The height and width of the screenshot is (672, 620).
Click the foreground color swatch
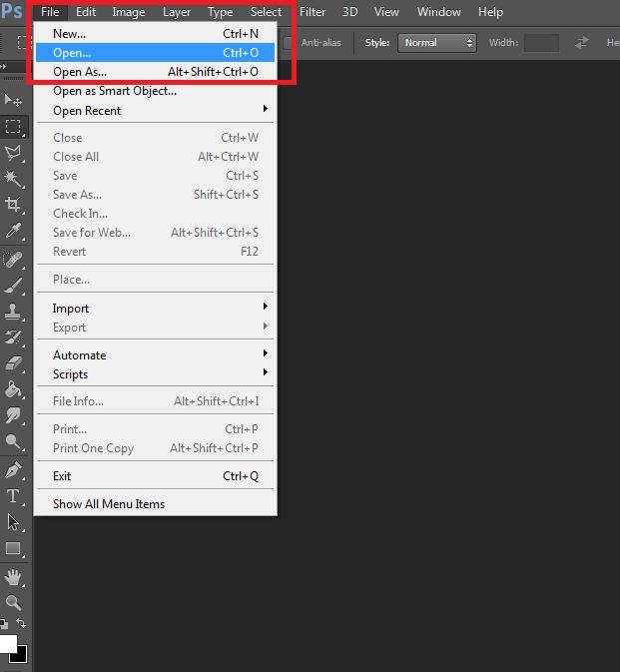pos(7,644)
